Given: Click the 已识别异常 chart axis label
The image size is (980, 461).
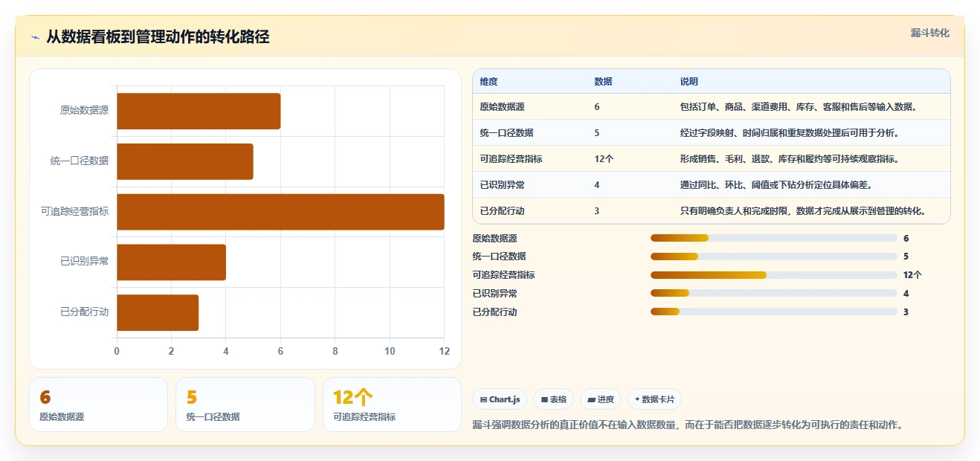Looking at the screenshot, I should [84, 262].
